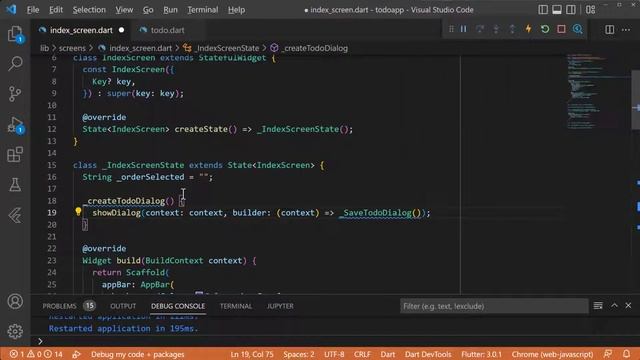Screen dimensions: 640x360
Task: Show code actions lightbulb on line 19
Action: (78, 211)
